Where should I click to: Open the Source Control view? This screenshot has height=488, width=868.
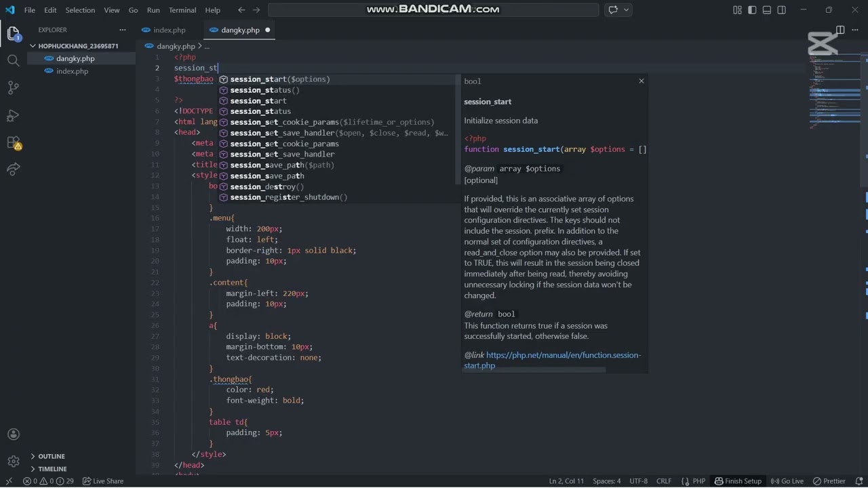pyautogui.click(x=13, y=87)
